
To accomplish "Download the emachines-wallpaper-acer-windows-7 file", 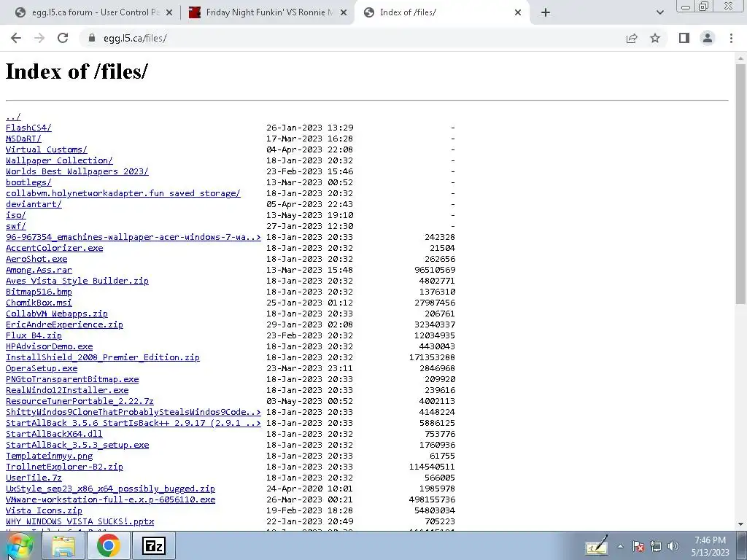I will point(133,237).
